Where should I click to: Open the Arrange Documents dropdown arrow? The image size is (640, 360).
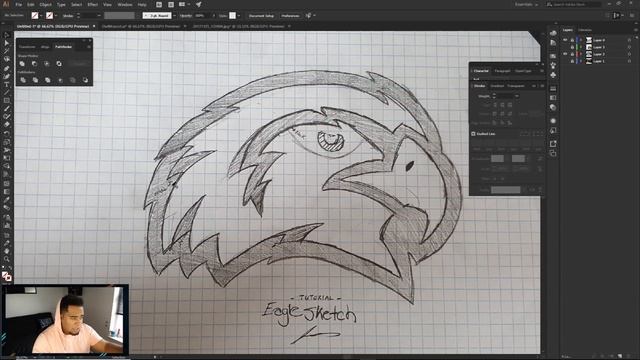tap(189, 4)
